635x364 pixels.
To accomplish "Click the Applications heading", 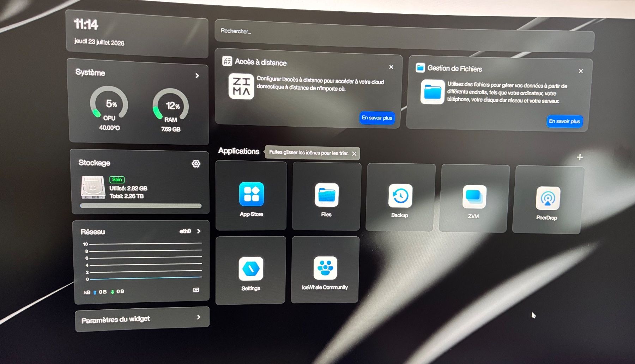I will point(239,151).
